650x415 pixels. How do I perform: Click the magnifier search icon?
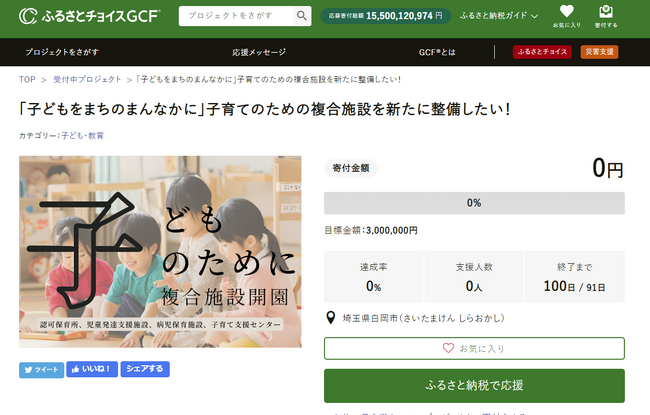[302, 17]
